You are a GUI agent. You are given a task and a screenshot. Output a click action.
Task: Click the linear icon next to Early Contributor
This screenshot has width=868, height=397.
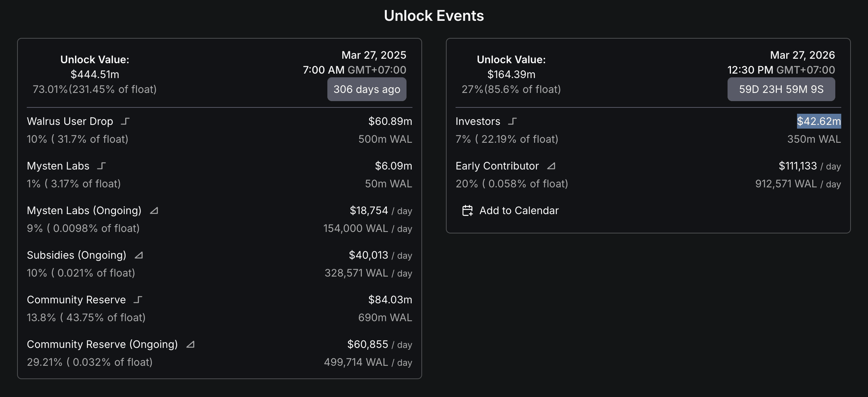551,166
